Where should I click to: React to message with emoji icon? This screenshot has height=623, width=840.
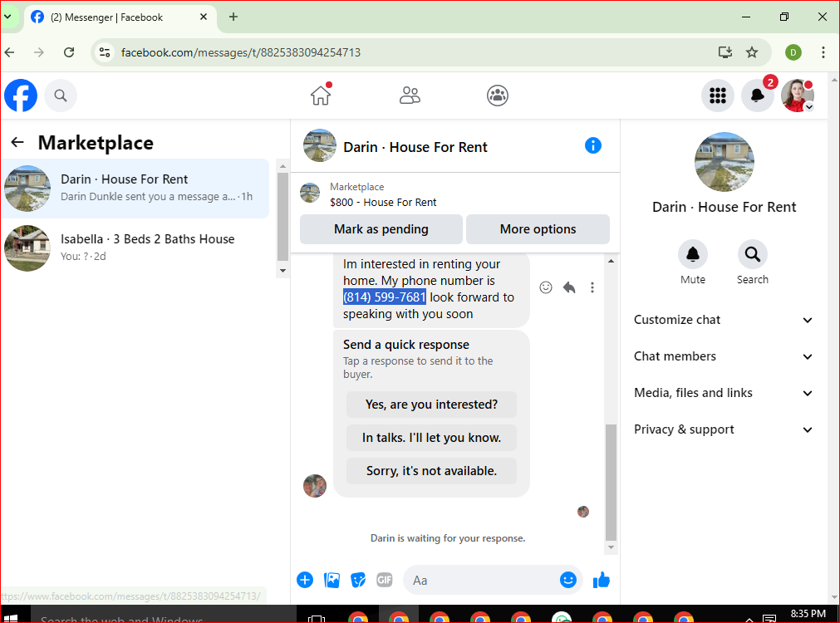(545, 287)
